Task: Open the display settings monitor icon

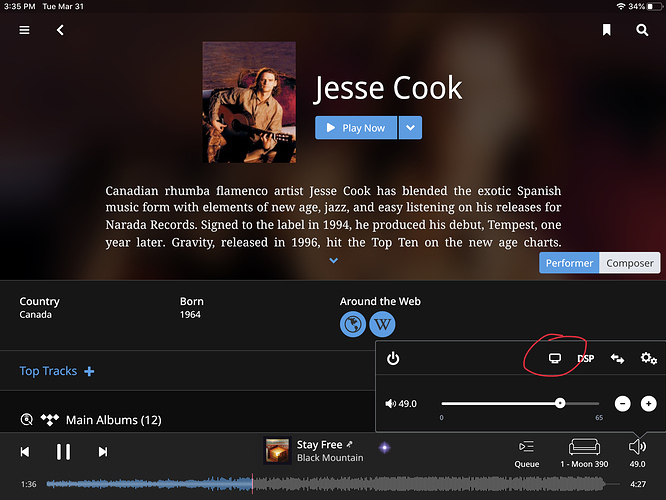Action: (x=555, y=358)
